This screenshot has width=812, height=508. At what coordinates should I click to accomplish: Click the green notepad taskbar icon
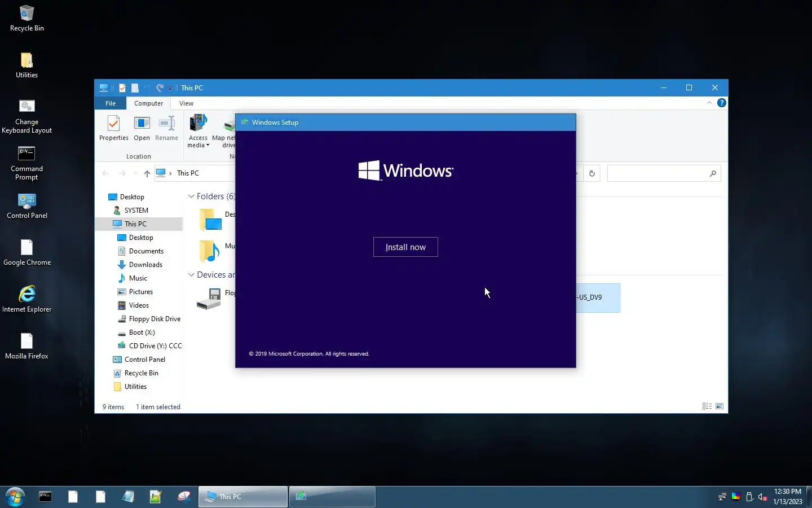click(x=156, y=497)
